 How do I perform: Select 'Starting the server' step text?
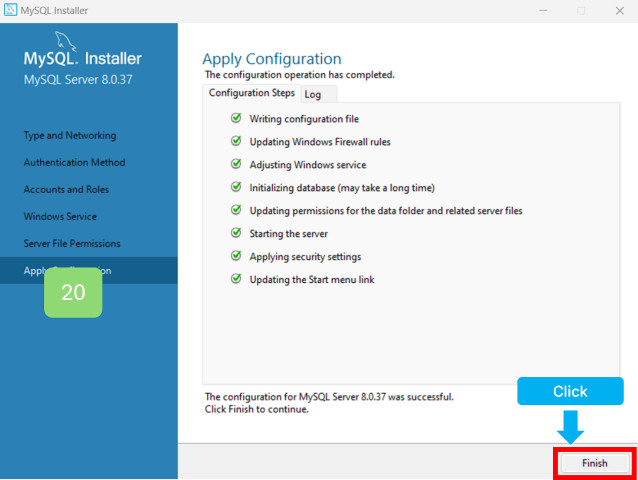288,234
